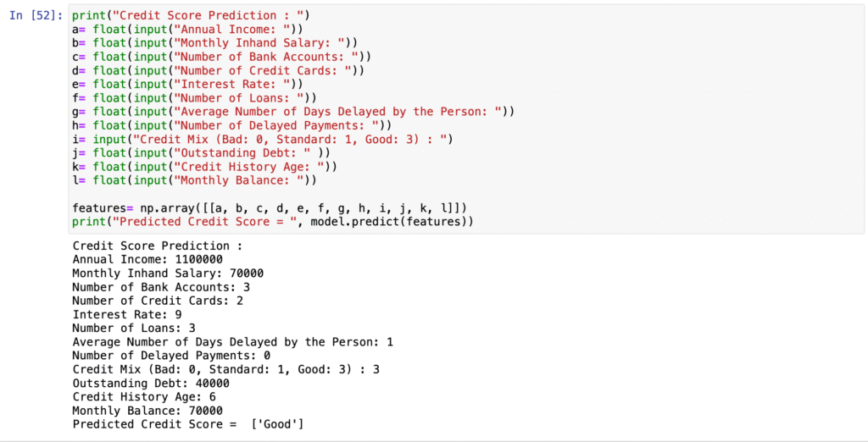The image size is (868, 442).
Task: Place cursor in the a= Annual Income code line
Action: click(x=187, y=30)
